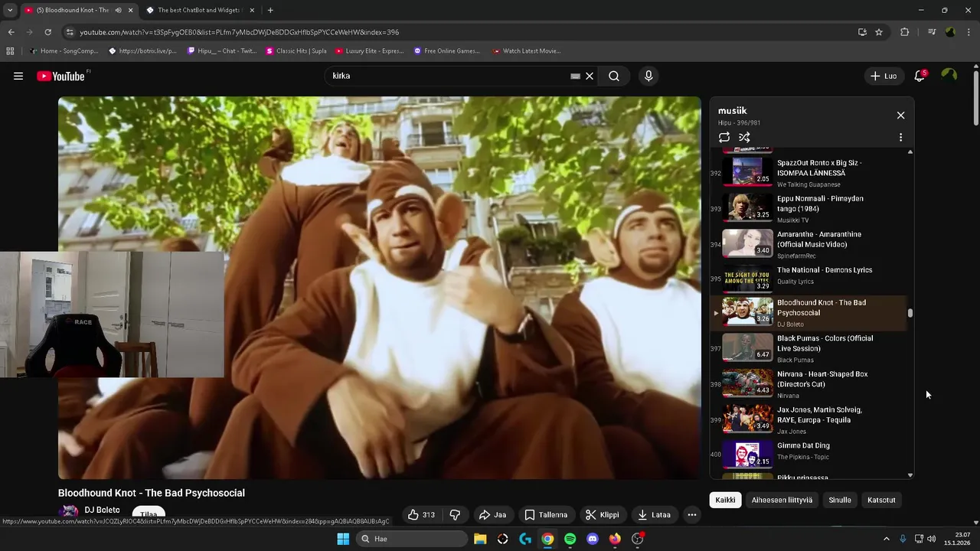Play SpazzOut Ronto x Big Siz thumbnail

pyautogui.click(x=747, y=171)
